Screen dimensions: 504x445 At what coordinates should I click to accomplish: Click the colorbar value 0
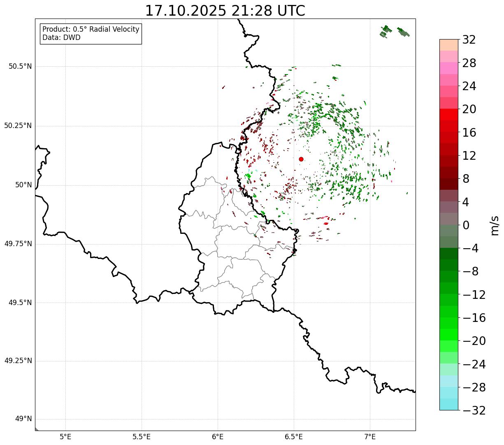click(466, 225)
